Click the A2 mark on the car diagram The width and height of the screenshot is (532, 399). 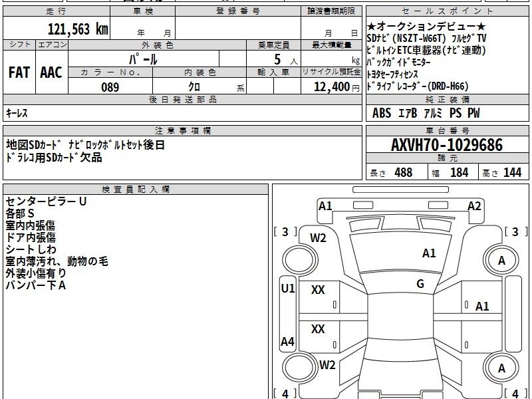[x=474, y=206]
